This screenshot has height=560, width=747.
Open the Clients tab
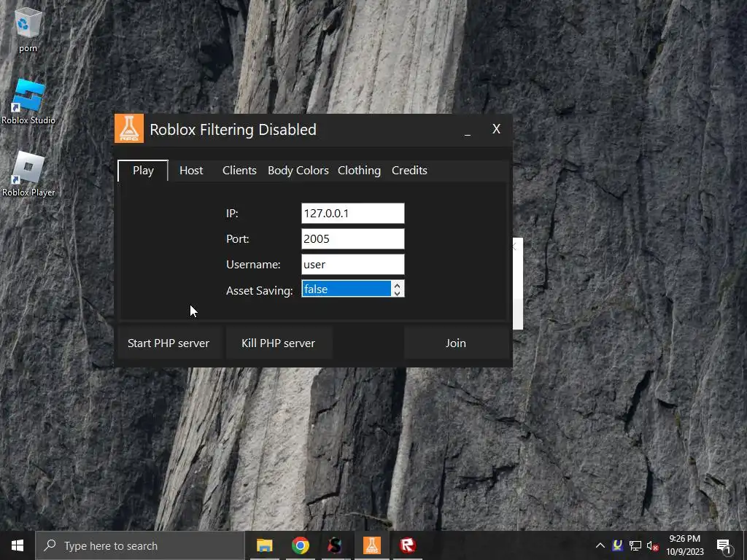click(x=239, y=171)
